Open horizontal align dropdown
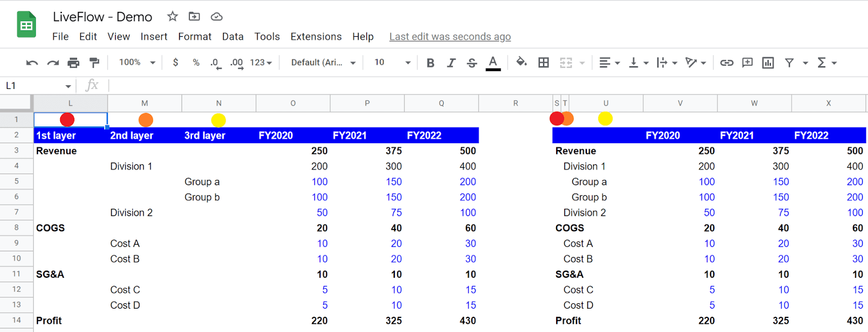The height and width of the screenshot is (332, 868). tap(609, 63)
